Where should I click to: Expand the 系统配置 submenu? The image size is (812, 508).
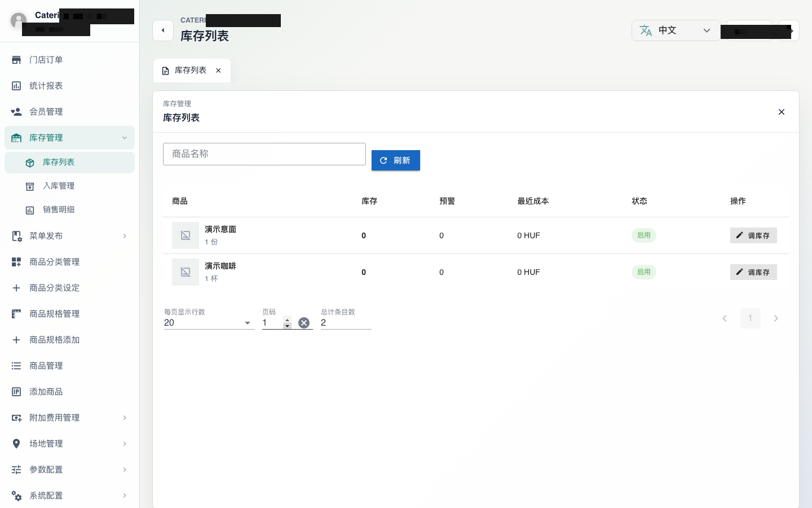(125, 496)
